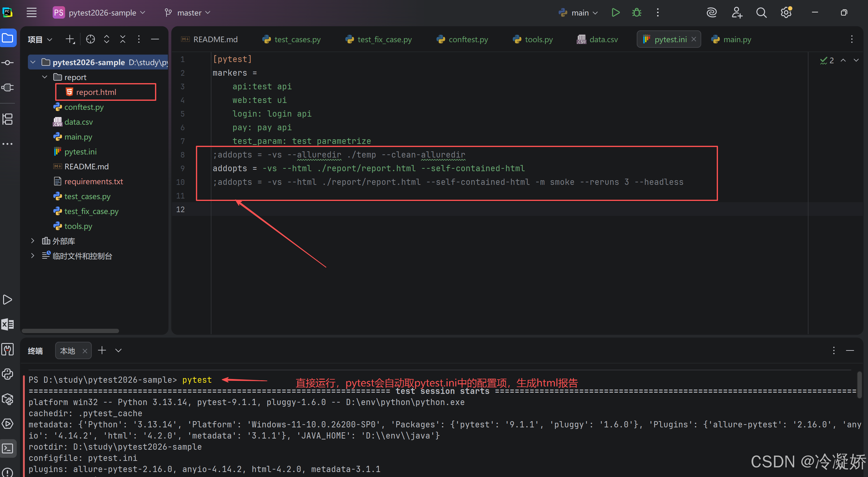
Task: Switch to data.csv editor tab
Action: [x=597, y=39]
